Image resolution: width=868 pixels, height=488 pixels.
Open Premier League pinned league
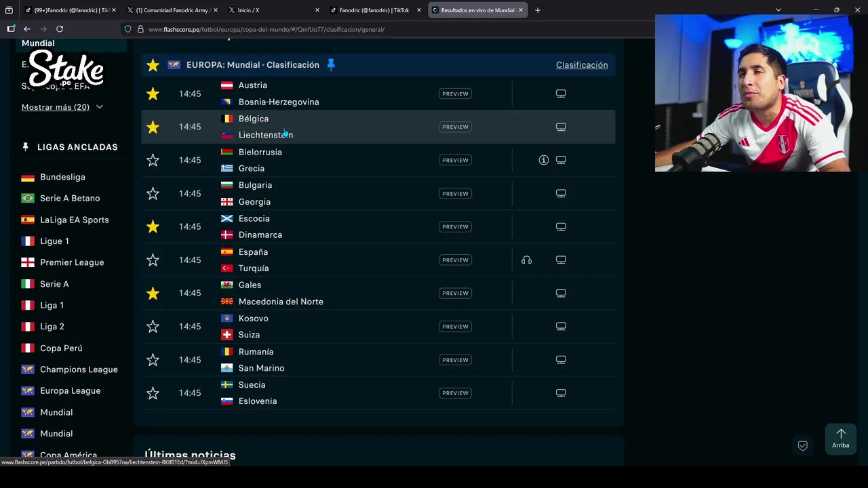pos(72,262)
